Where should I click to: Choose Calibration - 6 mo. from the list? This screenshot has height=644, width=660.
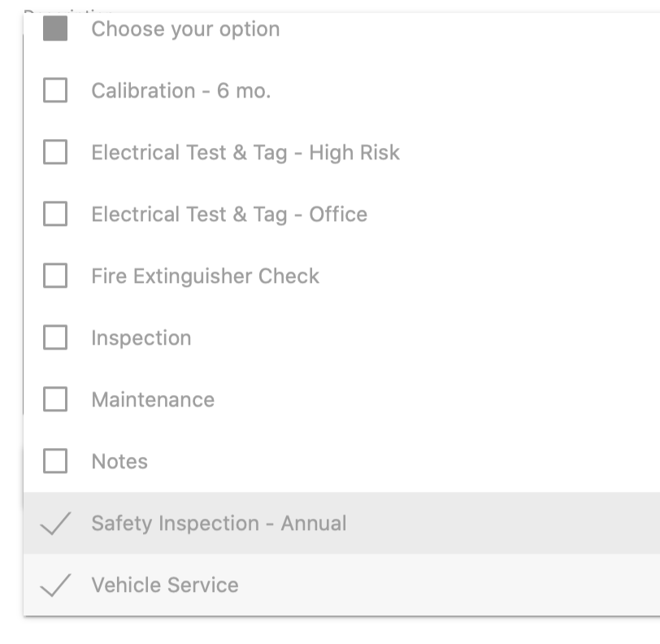click(181, 90)
